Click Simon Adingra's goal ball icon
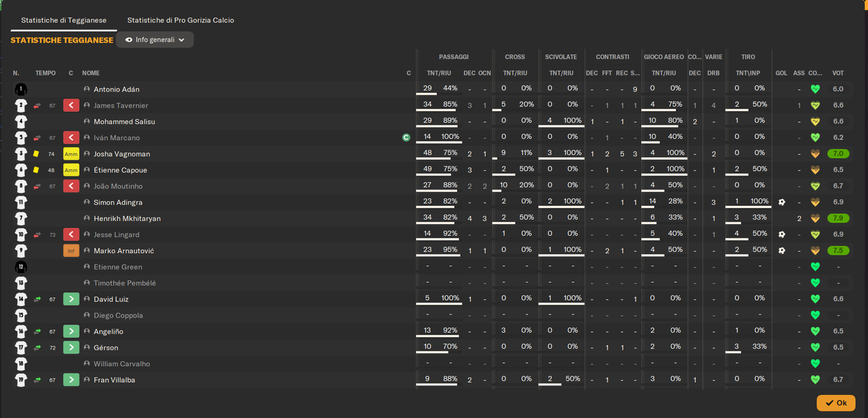Viewport: 868px width, 418px height. click(781, 202)
